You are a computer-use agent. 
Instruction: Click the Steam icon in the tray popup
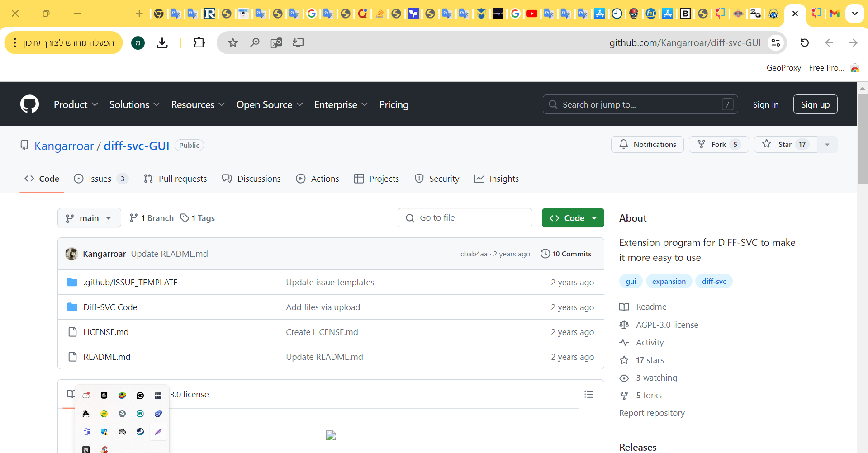pos(140,432)
